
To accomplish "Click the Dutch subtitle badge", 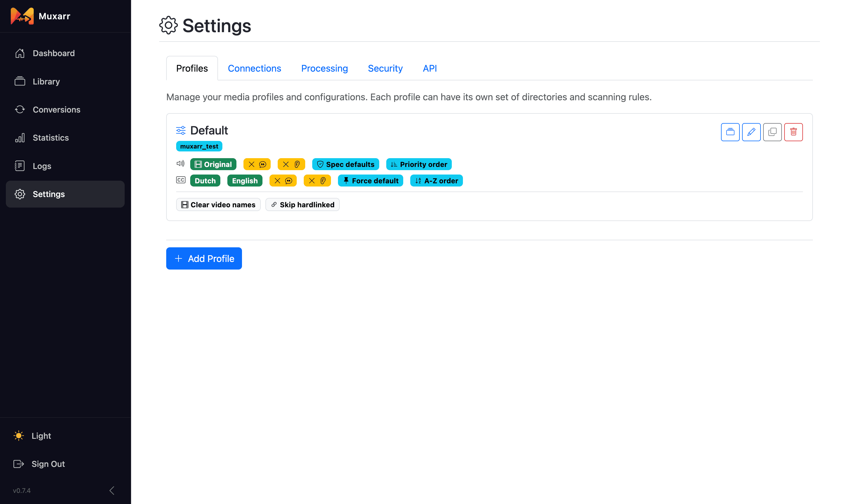I will coord(205,181).
